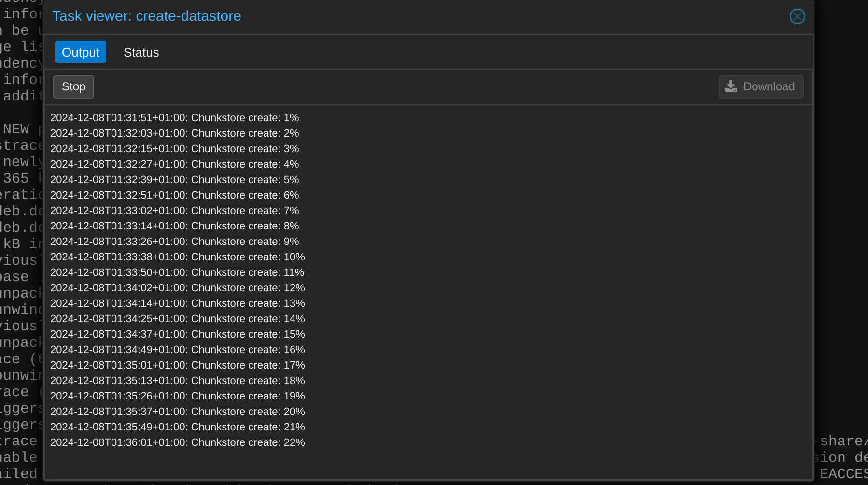Image resolution: width=868 pixels, height=485 pixels.
Task: Select the latest Chunkstore create: 22% line
Action: tap(178, 442)
